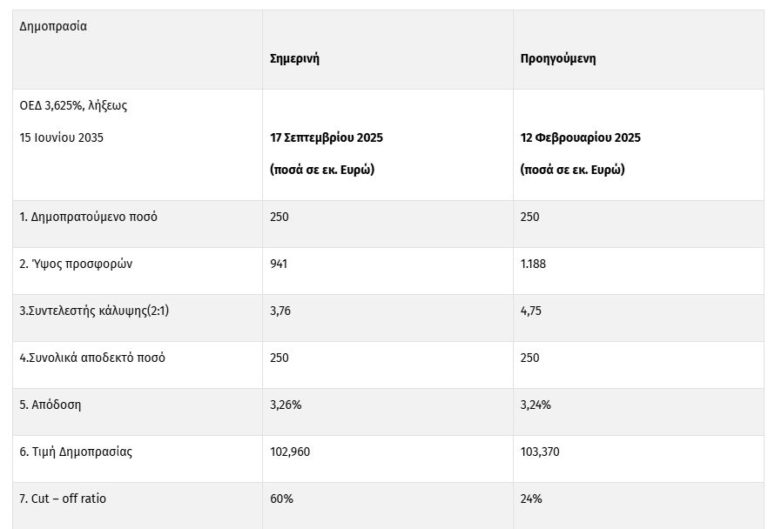Select the Συνολικά αποδεκτό ποσό label

coord(92,358)
